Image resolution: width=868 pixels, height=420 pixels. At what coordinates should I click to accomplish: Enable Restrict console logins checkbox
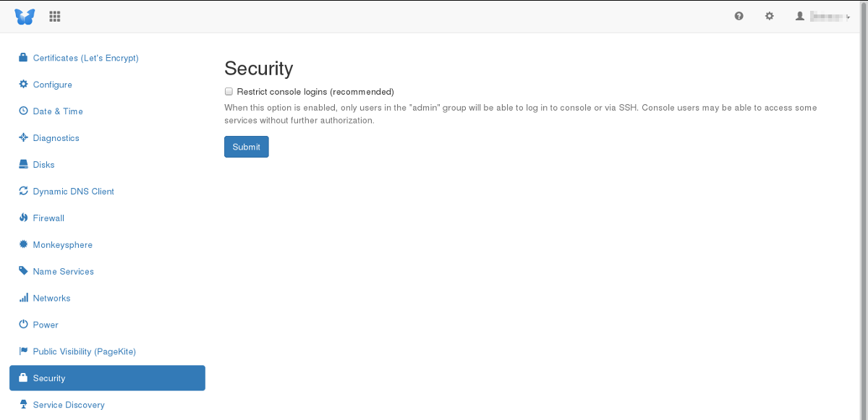[x=229, y=92]
